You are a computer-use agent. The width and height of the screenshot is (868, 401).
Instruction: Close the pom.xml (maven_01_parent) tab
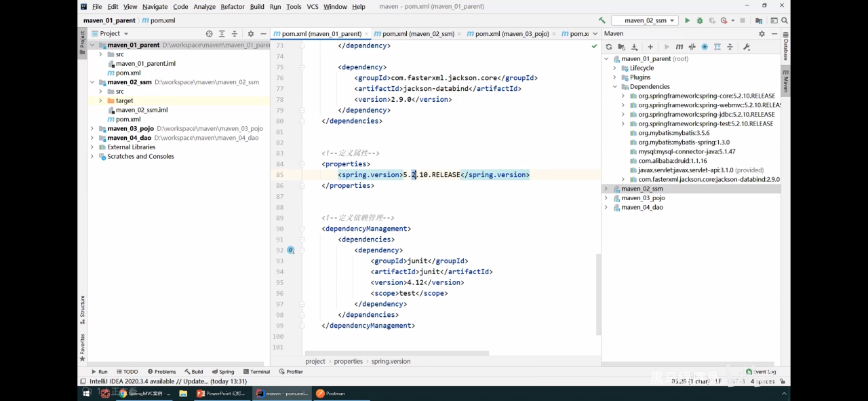tap(366, 33)
